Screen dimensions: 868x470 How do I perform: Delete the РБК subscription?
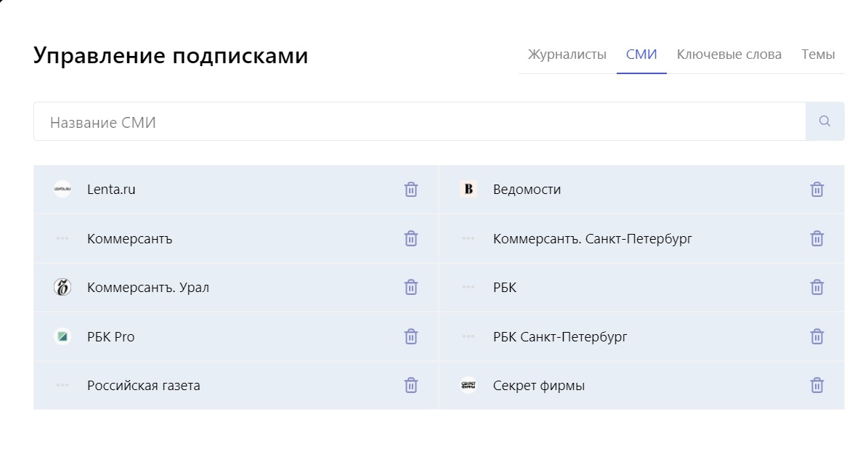coord(817,288)
